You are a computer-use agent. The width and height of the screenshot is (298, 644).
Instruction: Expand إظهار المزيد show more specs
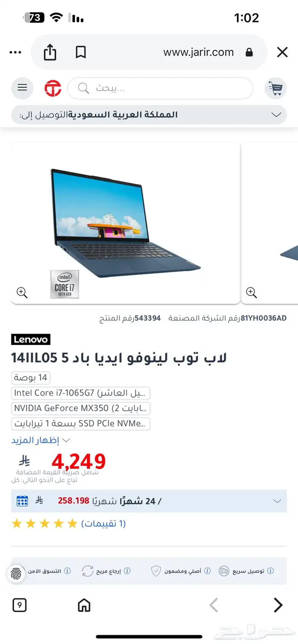(x=40, y=440)
